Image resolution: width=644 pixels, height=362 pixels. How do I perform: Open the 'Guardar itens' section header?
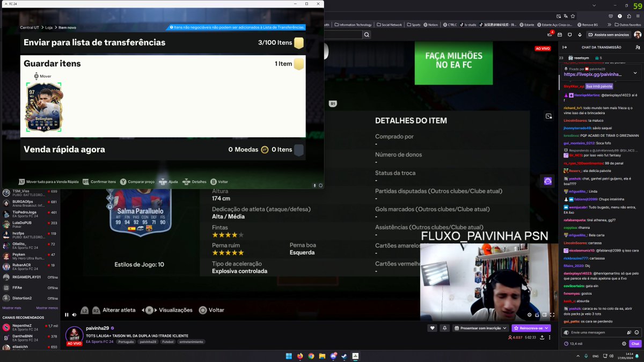tap(163, 64)
